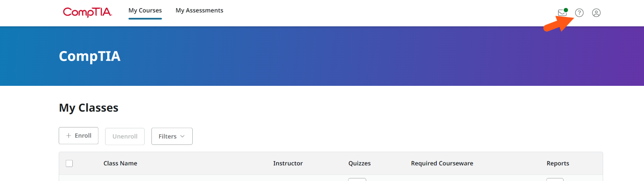Expand Filters using its chevron arrow
This screenshot has width=644, height=181.
(x=182, y=136)
